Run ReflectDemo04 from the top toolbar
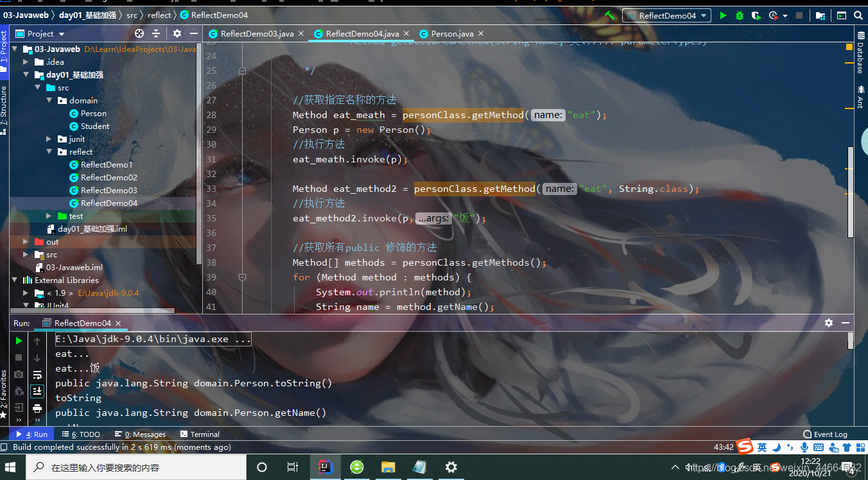This screenshot has height=480, width=868. point(723,15)
